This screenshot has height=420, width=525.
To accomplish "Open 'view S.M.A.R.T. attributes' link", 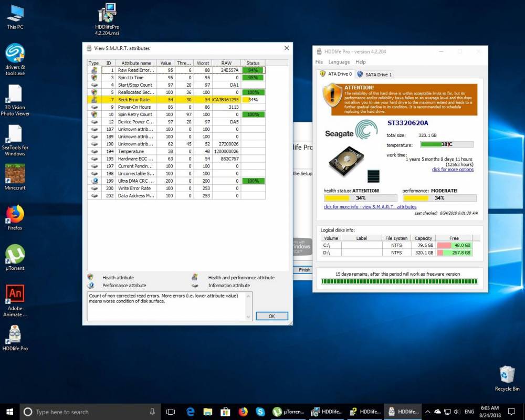I will pyautogui.click(x=370, y=207).
